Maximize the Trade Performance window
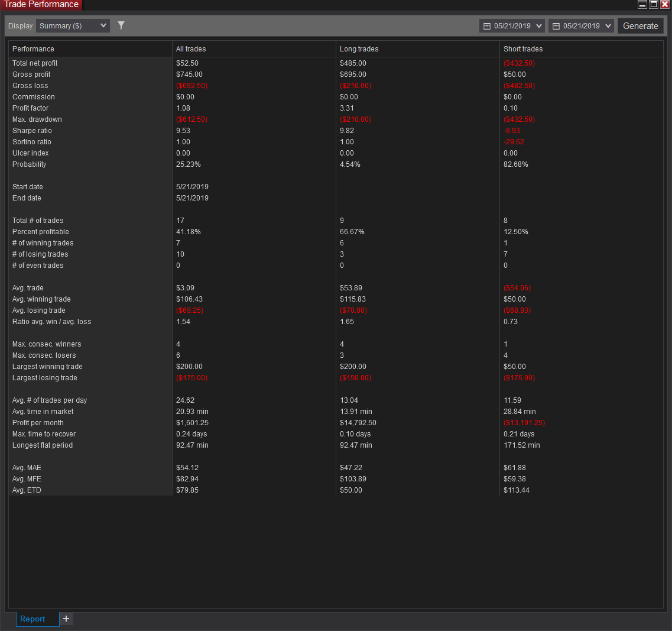672x631 pixels. (654, 4)
